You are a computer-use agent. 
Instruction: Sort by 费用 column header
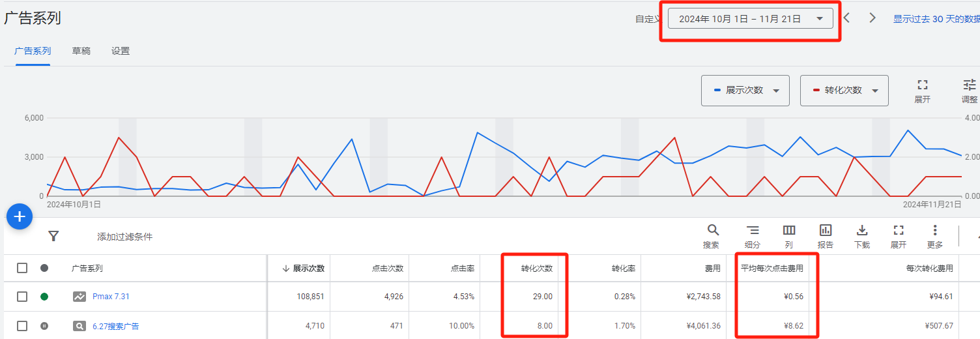tap(713, 268)
